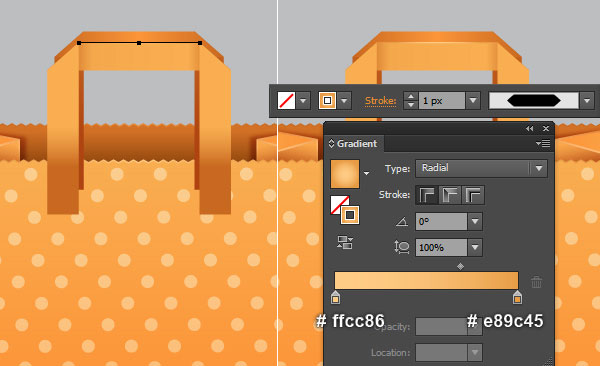Image resolution: width=600 pixels, height=366 pixels.
Task: Decrease stroke weight with down stepper
Action: (x=411, y=105)
